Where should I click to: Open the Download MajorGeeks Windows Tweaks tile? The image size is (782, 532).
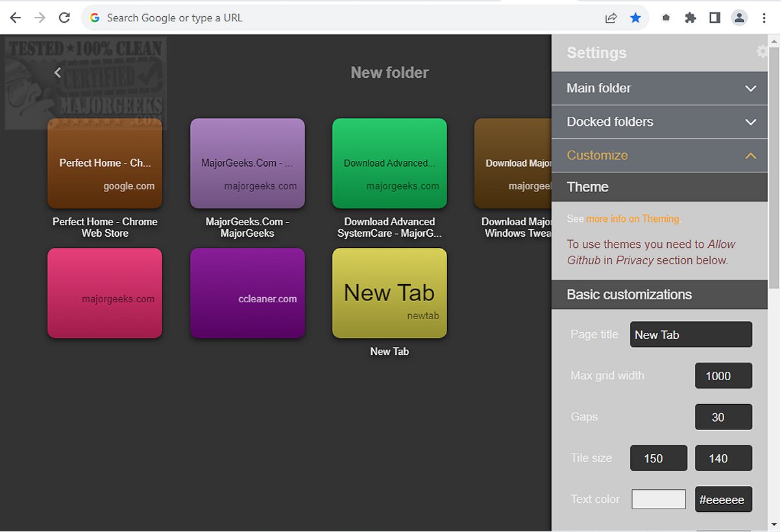click(513, 163)
